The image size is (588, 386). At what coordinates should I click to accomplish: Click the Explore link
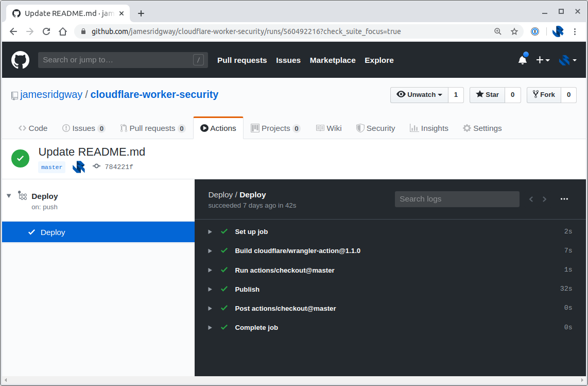click(x=379, y=60)
